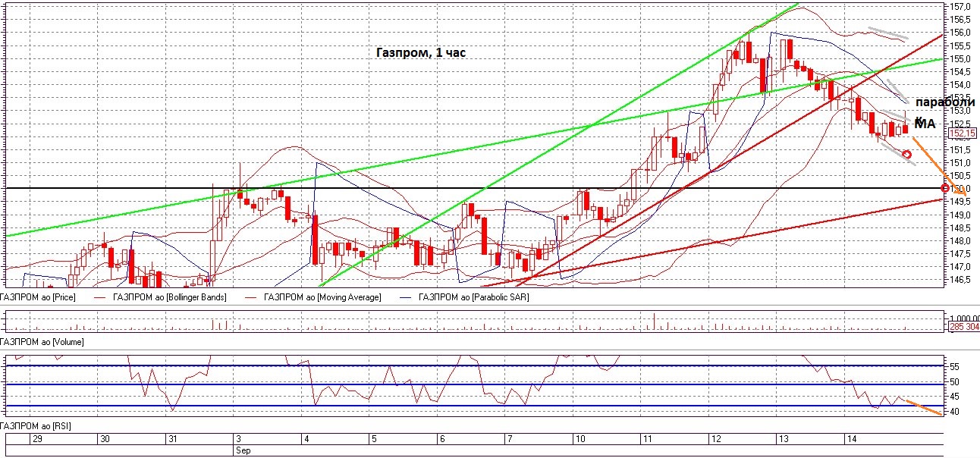The height and width of the screenshot is (458, 980).
Task: Click the "Sep" month label
Action: 242,450
